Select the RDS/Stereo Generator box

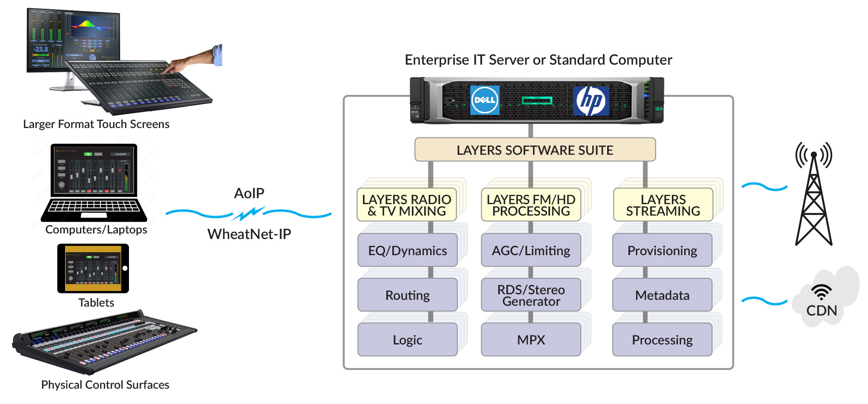(x=531, y=295)
